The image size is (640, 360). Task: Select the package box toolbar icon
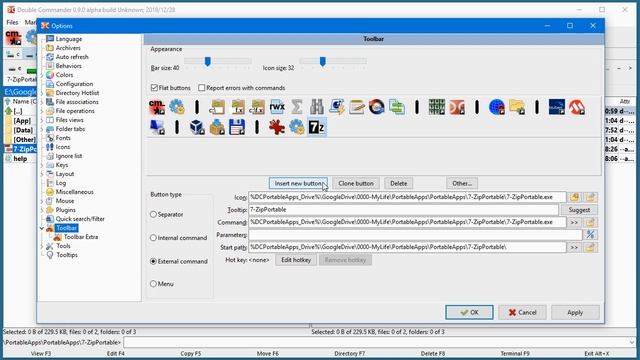point(217,127)
